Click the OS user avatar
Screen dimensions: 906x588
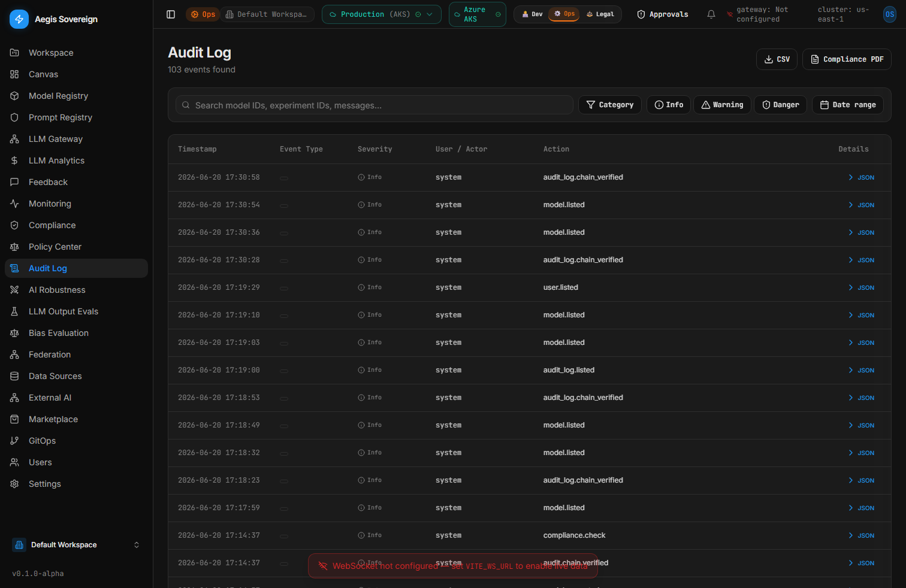point(890,14)
